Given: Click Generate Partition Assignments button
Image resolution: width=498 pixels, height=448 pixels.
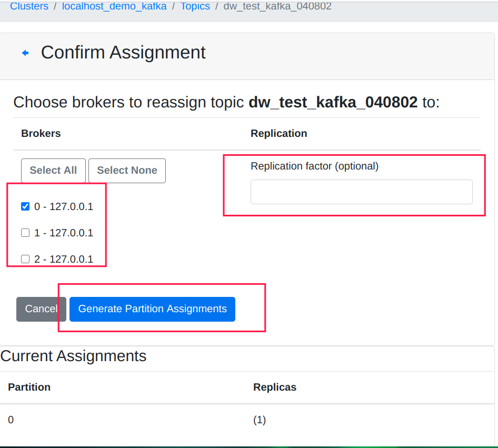Looking at the screenshot, I should [152, 309].
